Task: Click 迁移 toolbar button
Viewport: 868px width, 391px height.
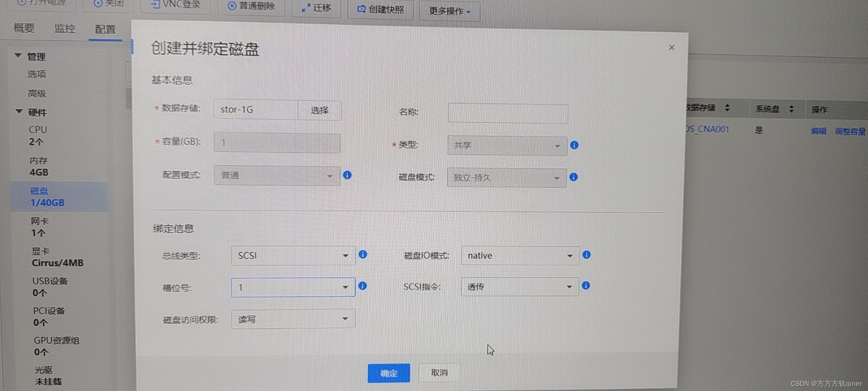Action: tap(316, 8)
